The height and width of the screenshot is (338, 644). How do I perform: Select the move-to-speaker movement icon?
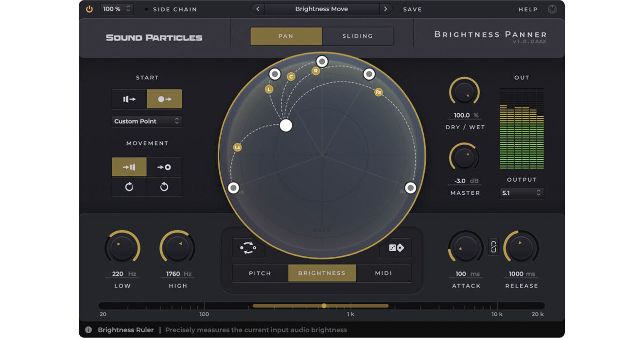point(129,167)
